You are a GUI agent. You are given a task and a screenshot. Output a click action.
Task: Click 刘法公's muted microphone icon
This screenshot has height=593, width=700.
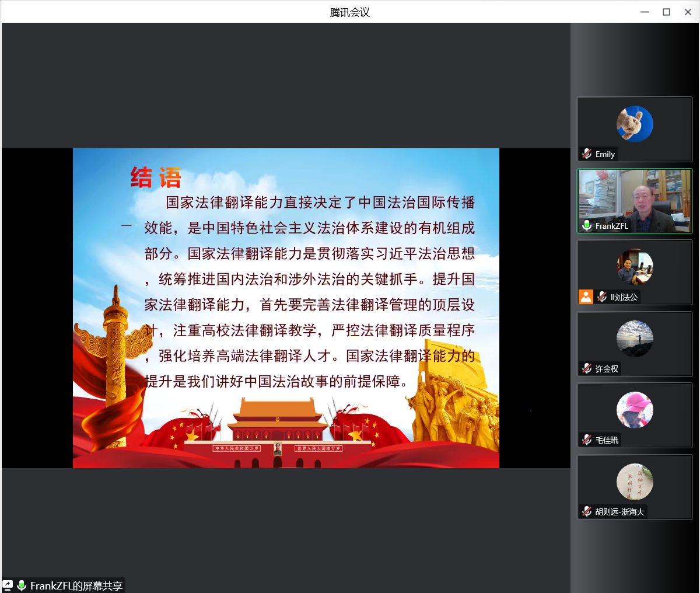[x=602, y=297]
